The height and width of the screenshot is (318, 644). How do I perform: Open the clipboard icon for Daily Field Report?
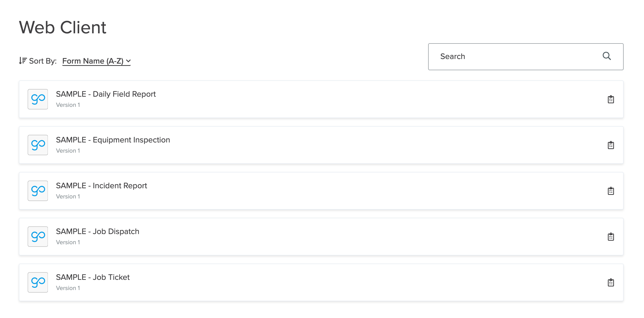pos(611,99)
